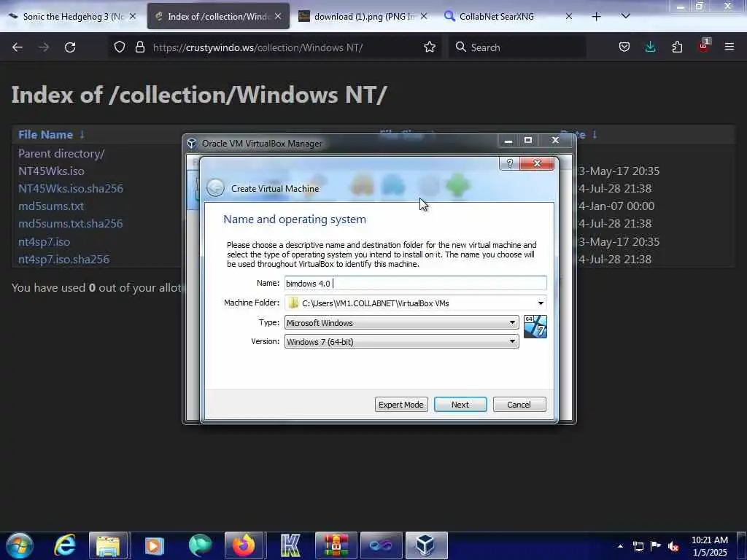Switch to VirtualBox cube taskbar icon
Image resolution: width=747 pixels, height=560 pixels.
coord(426,545)
